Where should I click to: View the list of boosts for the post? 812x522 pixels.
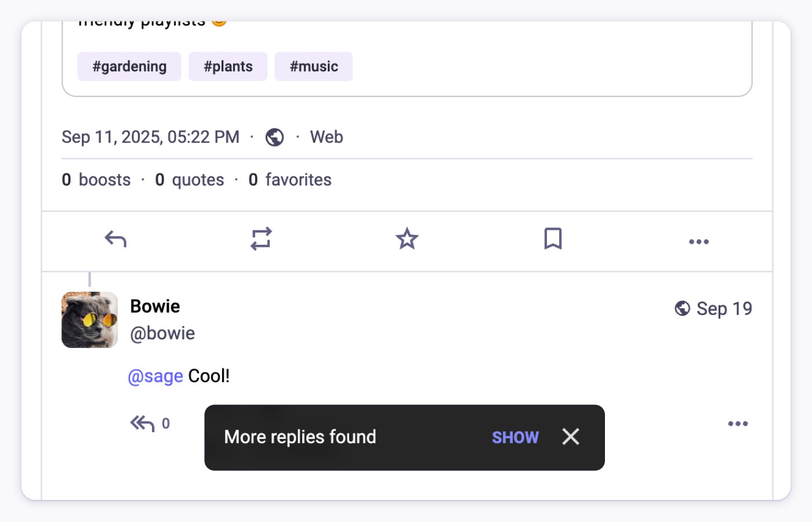click(x=96, y=179)
